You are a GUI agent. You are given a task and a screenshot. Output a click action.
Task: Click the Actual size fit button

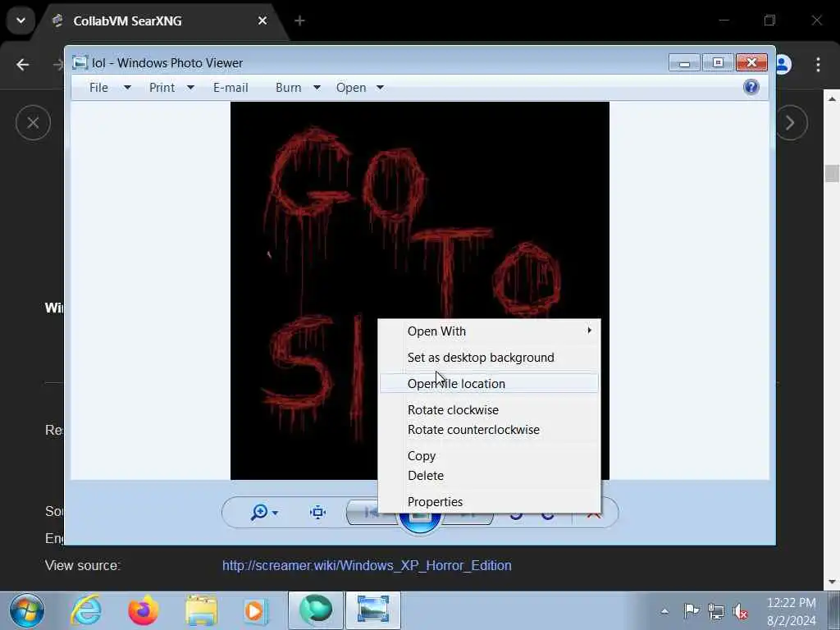[x=317, y=512]
